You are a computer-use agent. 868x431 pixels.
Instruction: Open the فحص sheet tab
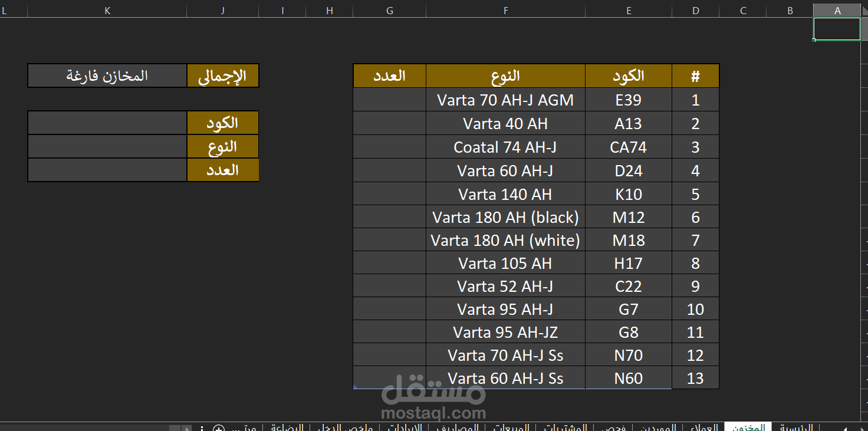(613, 428)
